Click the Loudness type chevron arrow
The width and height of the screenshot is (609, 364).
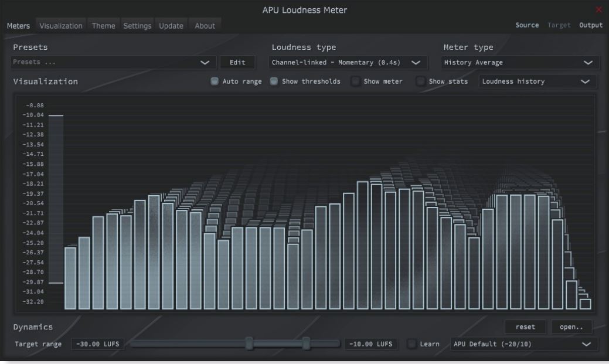pyautogui.click(x=416, y=63)
